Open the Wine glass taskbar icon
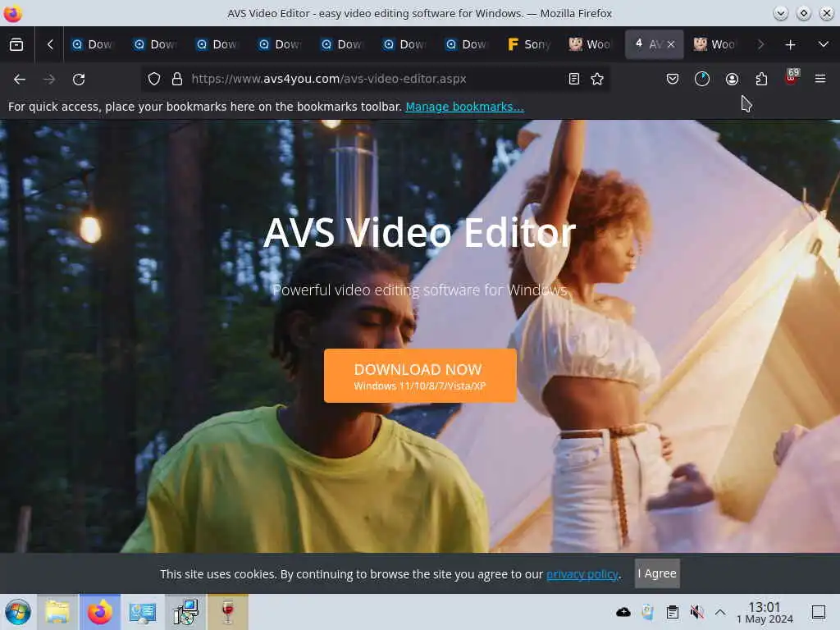 click(x=228, y=612)
